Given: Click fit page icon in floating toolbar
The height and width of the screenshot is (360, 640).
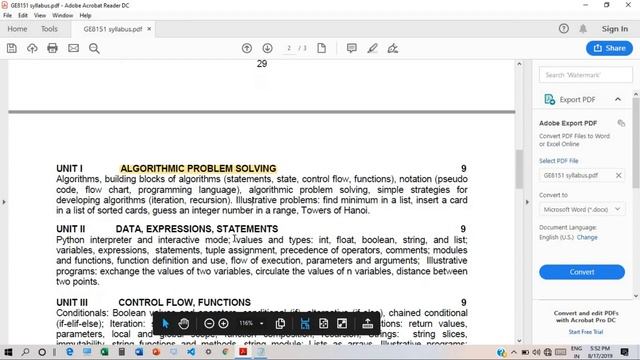Looking at the screenshot, I should 323,324.
